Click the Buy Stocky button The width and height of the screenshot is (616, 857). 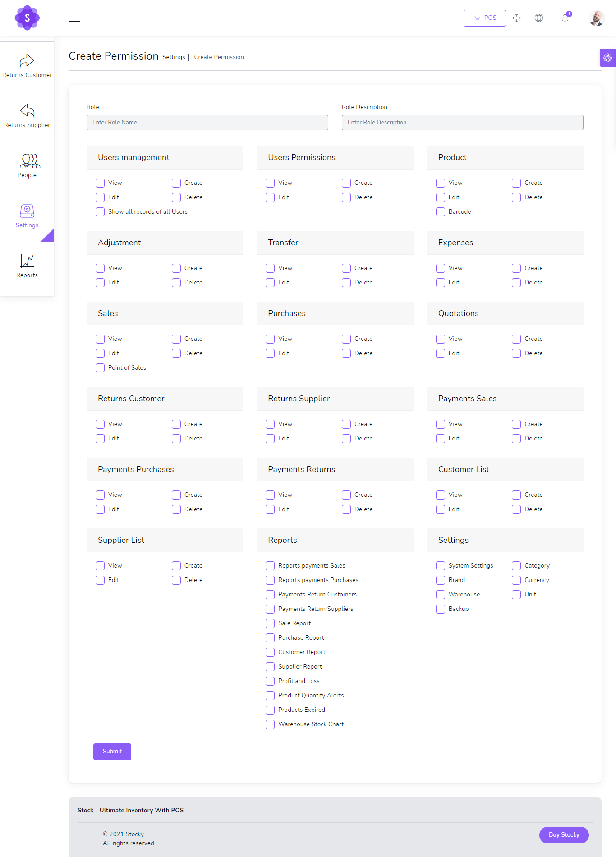tap(564, 835)
